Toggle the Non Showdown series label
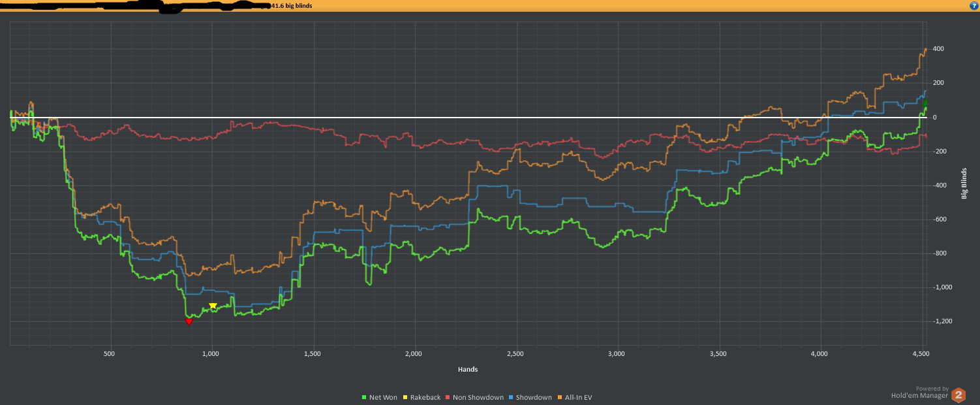 point(478,397)
